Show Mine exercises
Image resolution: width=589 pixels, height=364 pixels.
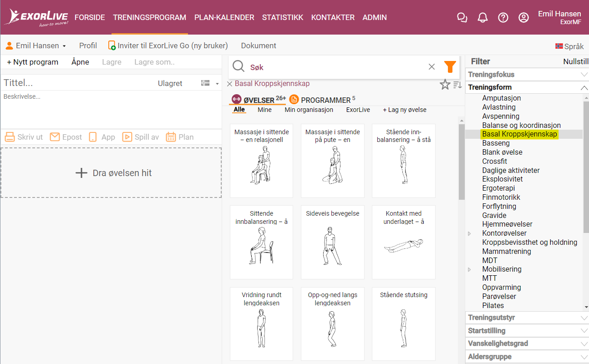point(264,110)
